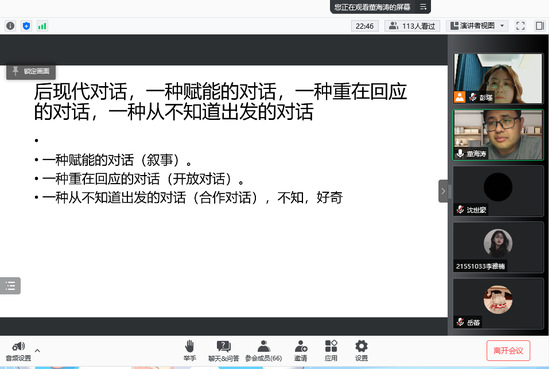549x369 pixels.
Task: Leave the meeting with red button
Action: pos(508,350)
